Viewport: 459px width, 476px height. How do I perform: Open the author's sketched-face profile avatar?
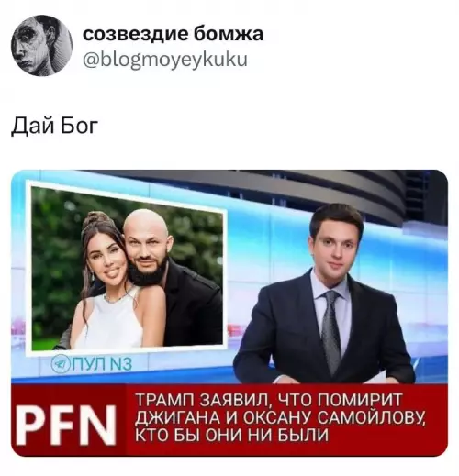41,45
